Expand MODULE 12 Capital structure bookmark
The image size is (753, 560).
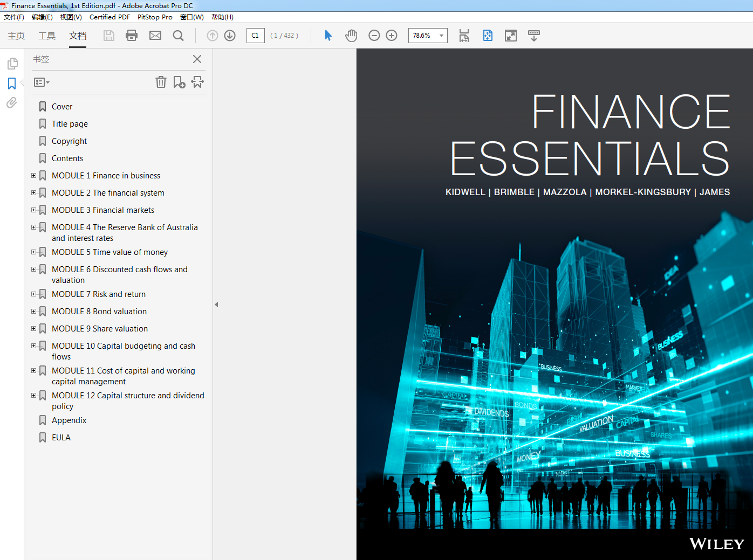(x=34, y=396)
